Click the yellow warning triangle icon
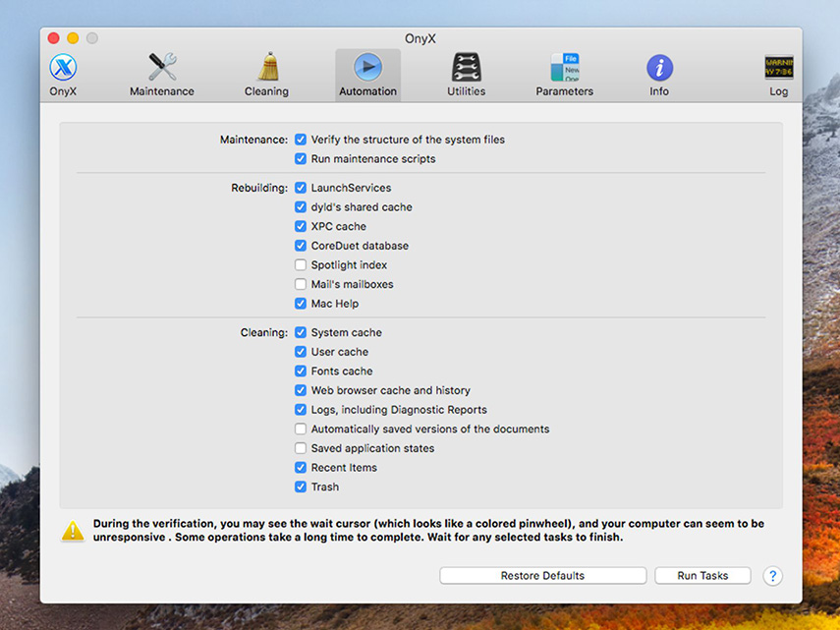The width and height of the screenshot is (840, 630). point(73,531)
